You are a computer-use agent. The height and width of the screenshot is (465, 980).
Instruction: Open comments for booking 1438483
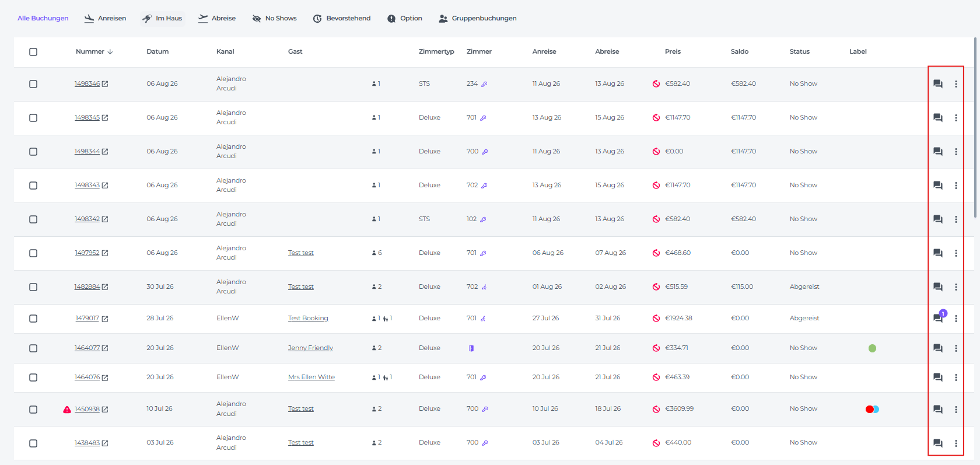point(937,443)
